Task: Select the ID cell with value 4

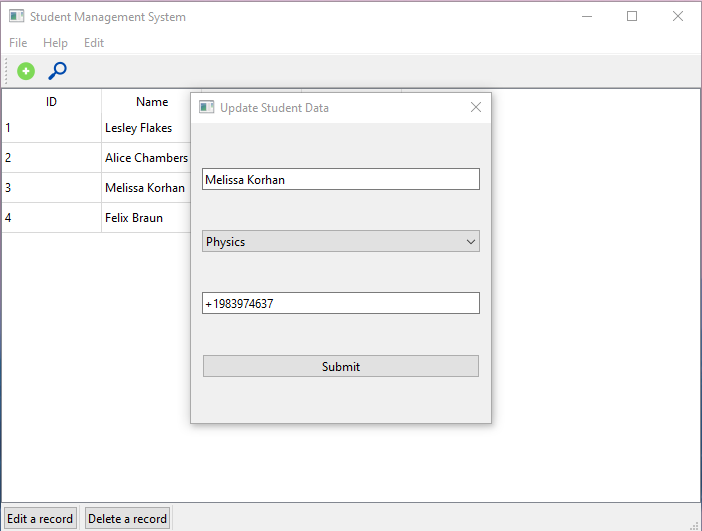Action: [51, 218]
